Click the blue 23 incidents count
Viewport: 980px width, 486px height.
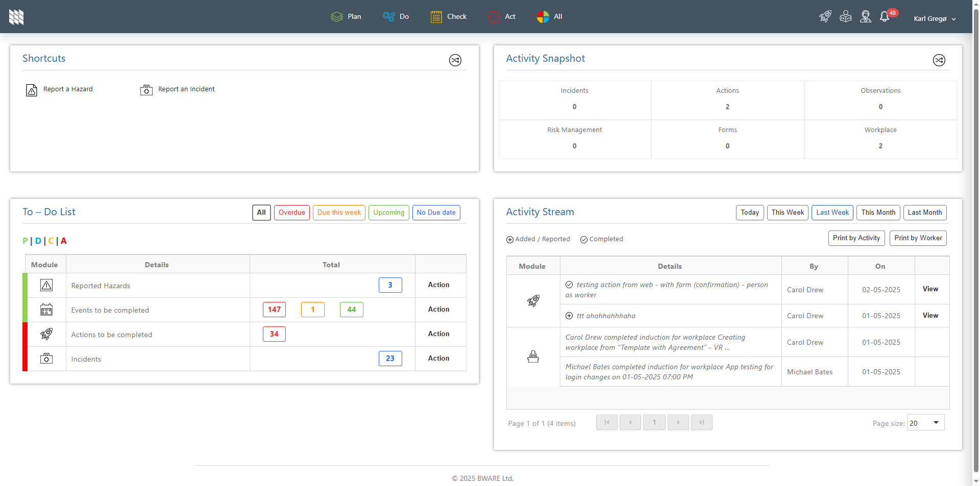390,359
